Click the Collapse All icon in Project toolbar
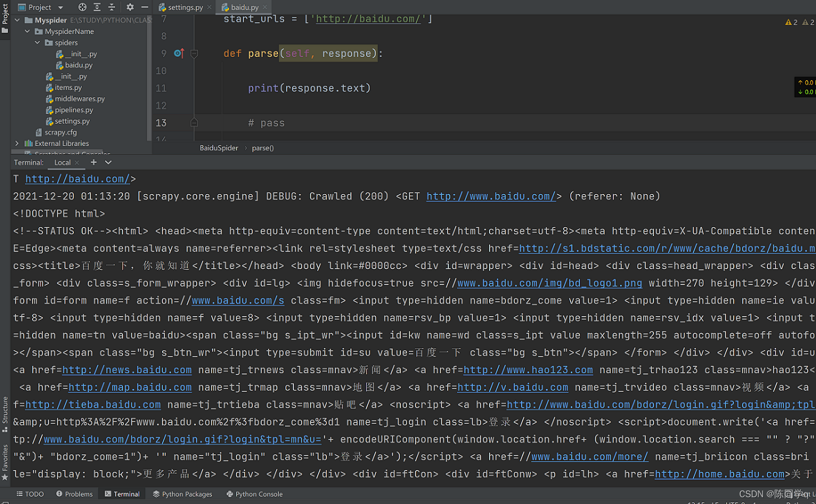Screen dimensions: 816x504 (x=112, y=7)
